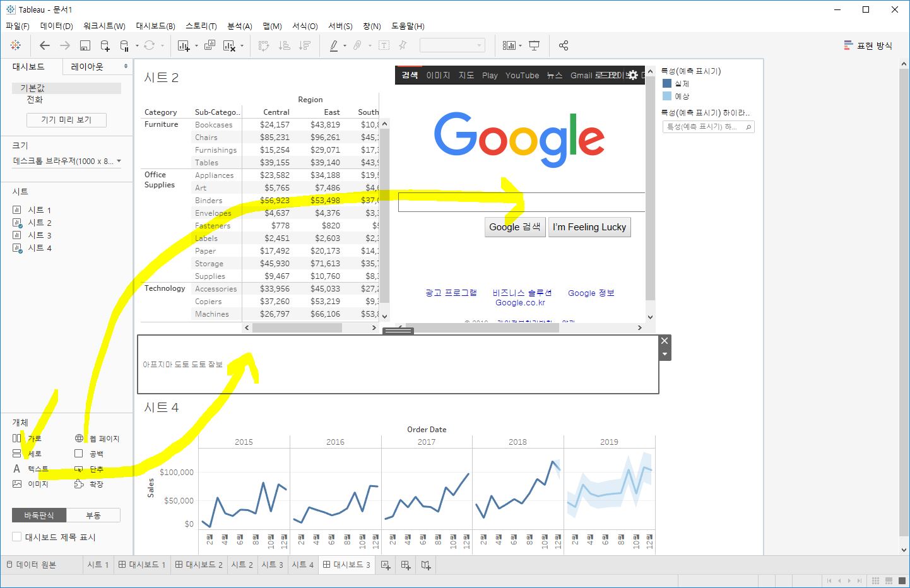Select the 가로 horizontal container object
This screenshot has height=588, width=910.
click(x=27, y=438)
